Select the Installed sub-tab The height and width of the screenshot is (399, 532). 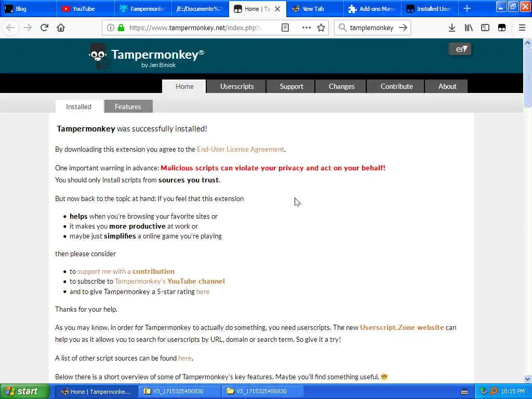click(x=79, y=107)
